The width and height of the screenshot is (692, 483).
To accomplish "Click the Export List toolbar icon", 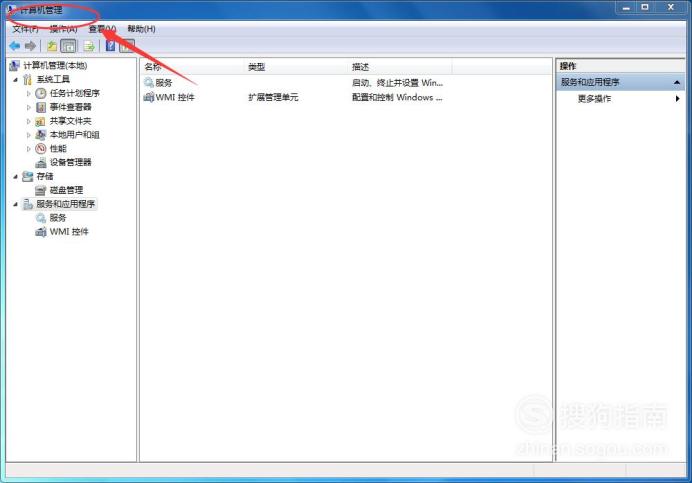I will pyautogui.click(x=89, y=46).
